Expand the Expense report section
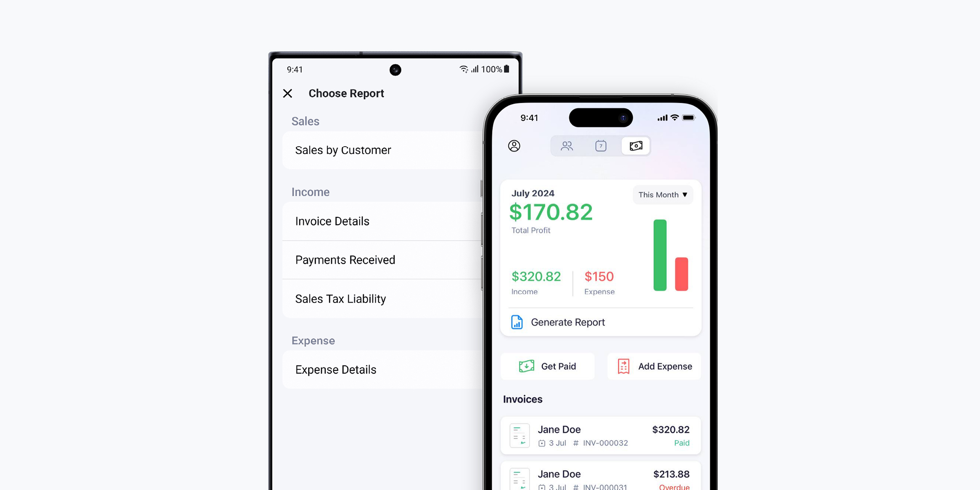This screenshot has width=980, height=490. (x=313, y=340)
